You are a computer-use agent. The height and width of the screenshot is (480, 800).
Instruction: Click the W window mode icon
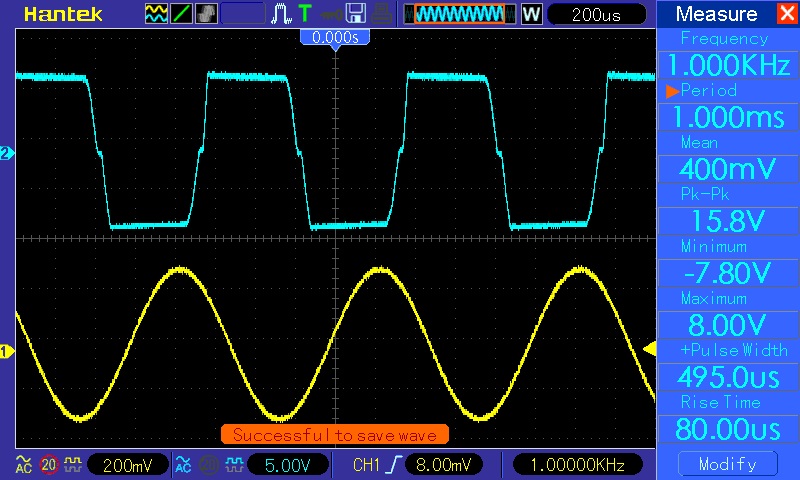pos(531,14)
